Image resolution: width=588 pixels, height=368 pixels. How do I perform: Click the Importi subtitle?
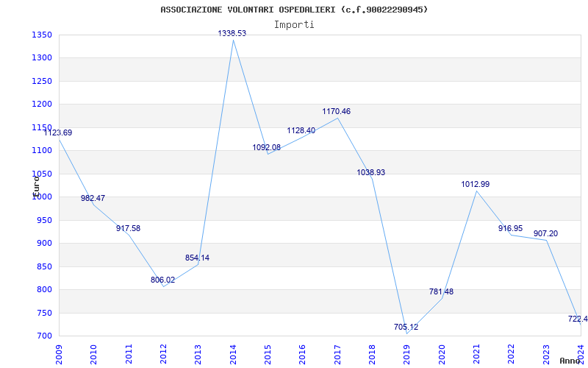(x=294, y=25)
